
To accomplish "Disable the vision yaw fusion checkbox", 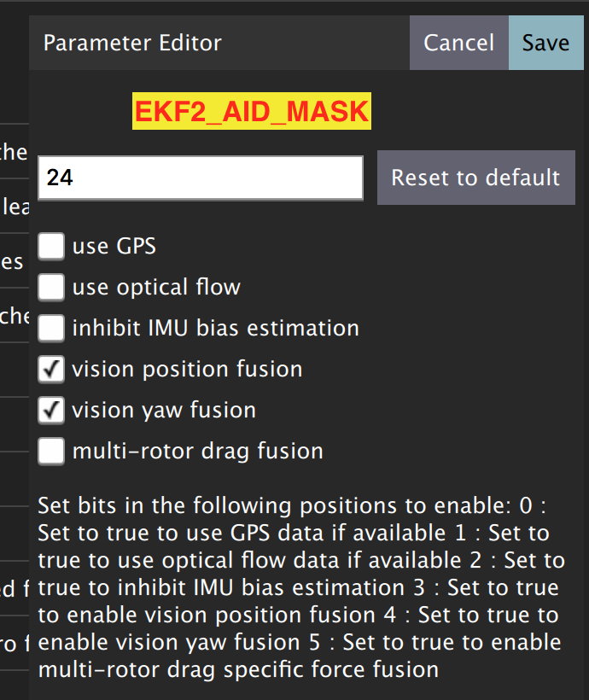I will click(51, 411).
